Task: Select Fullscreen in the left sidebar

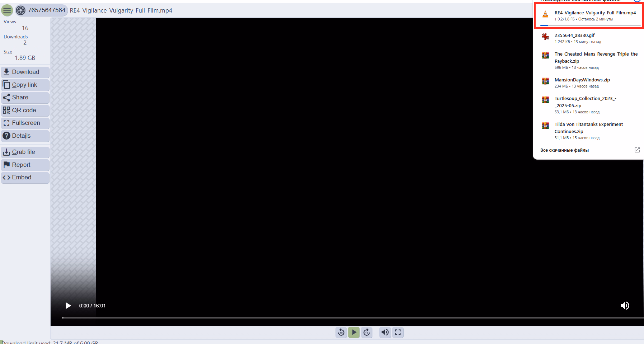Action: coord(25,123)
